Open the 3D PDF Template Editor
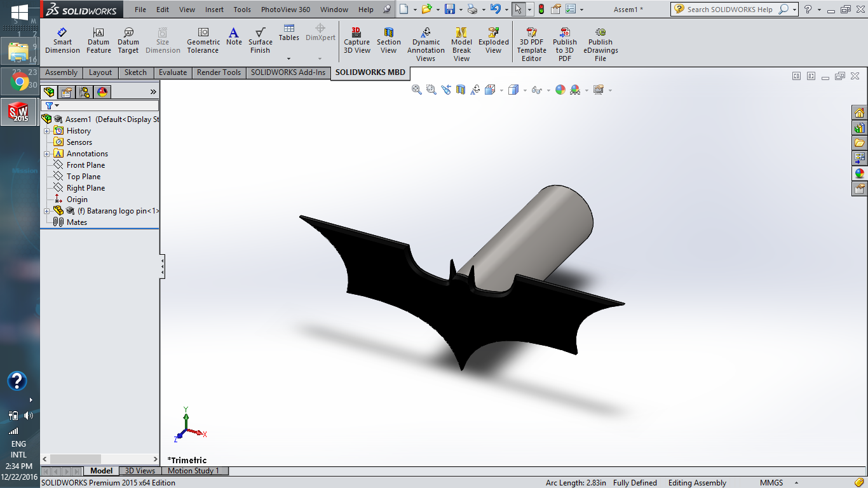 [532, 44]
